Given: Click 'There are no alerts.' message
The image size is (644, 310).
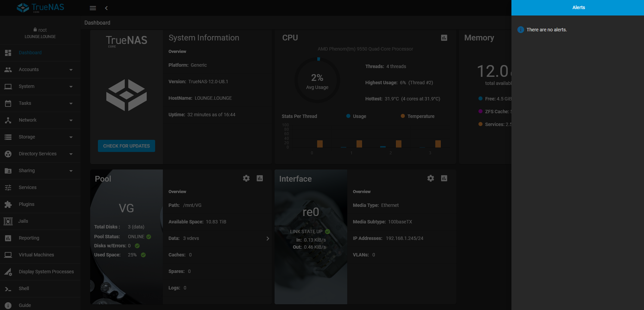Looking at the screenshot, I should 547,30.
